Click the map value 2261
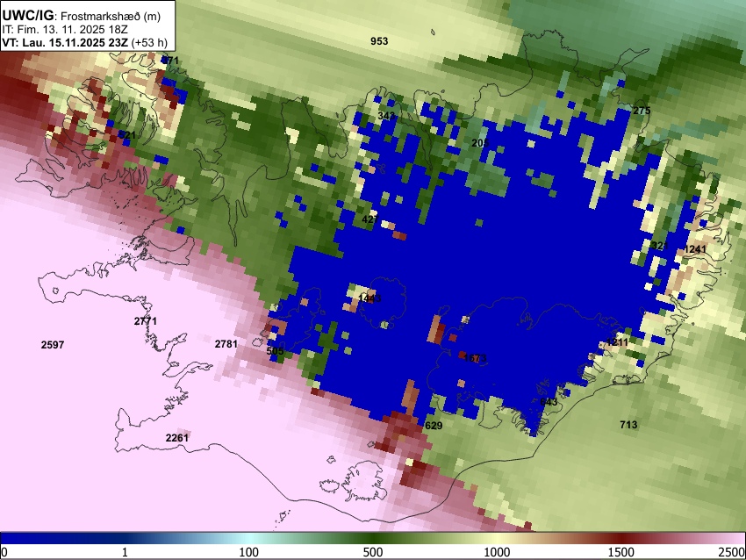746x560 pixels. 177,438
